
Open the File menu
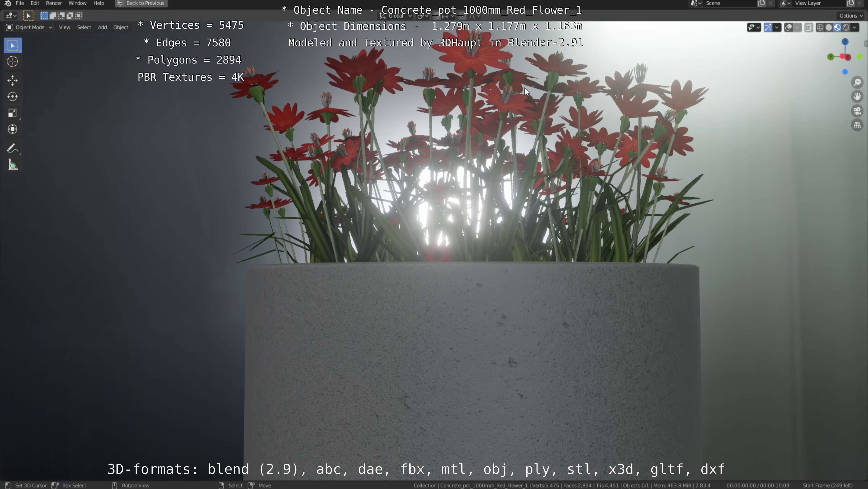20,3
